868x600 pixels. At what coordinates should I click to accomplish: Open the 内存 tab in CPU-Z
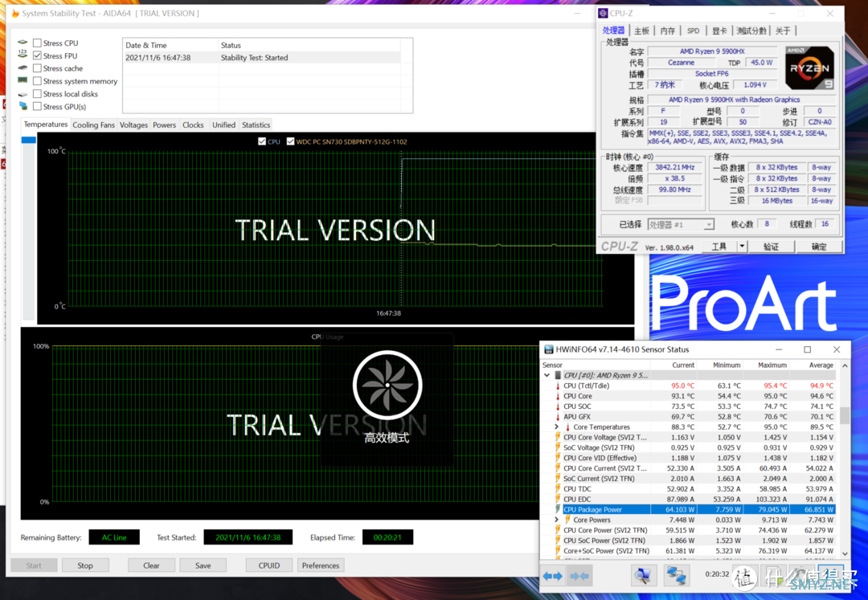668,31
